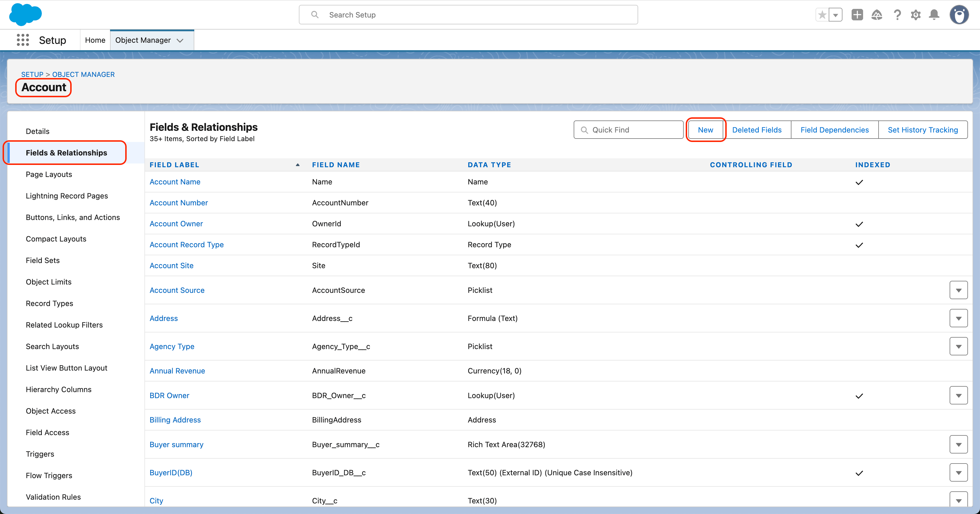Open Object Manager tab chevron menu
The width and height of the screenshot is (980, 514).
(180, 40)
